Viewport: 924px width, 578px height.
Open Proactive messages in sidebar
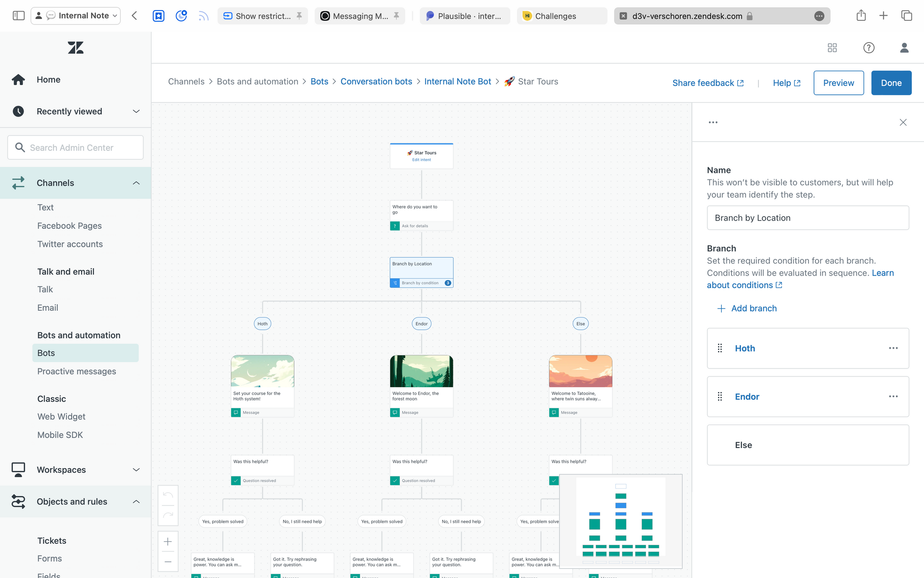[x=77, y=371]
